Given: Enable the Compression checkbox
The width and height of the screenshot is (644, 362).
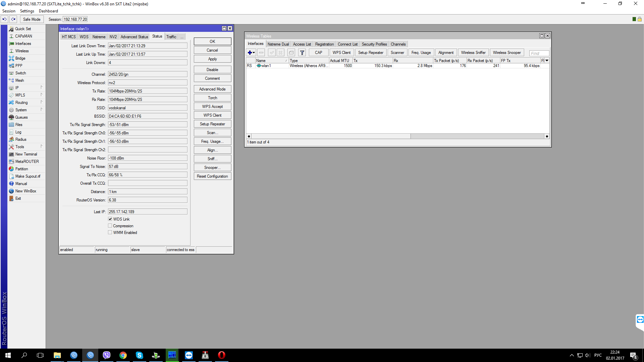Looking at the screenshot, I should 110,226.
